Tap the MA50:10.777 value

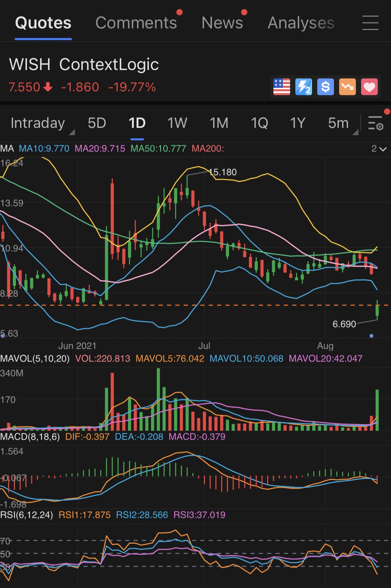point(158,149)
